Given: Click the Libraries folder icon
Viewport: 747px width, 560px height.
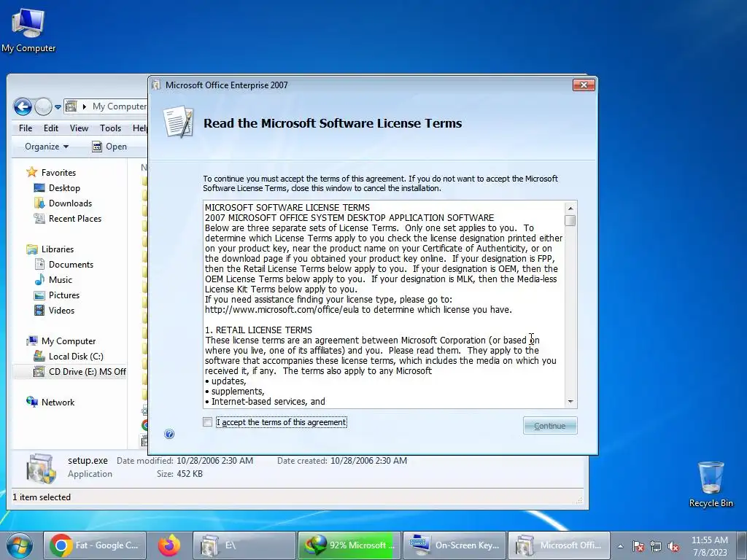Looking at the screenshot, I should (x=32, y=249).
